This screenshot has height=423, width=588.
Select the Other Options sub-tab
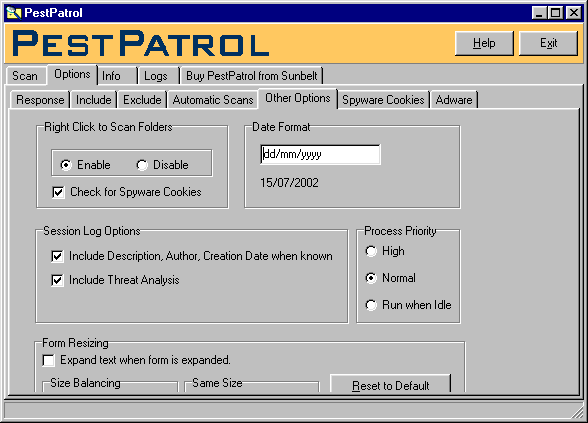298,98
